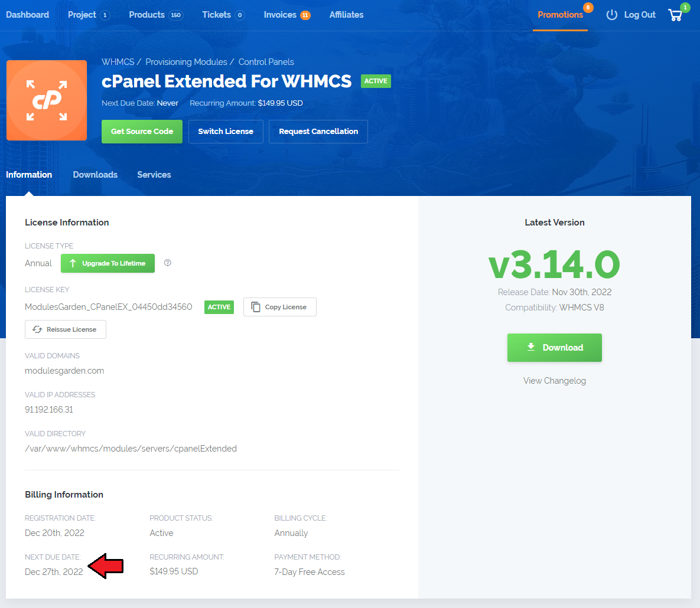Open Invoices page
700x608 pixels.
286,15
